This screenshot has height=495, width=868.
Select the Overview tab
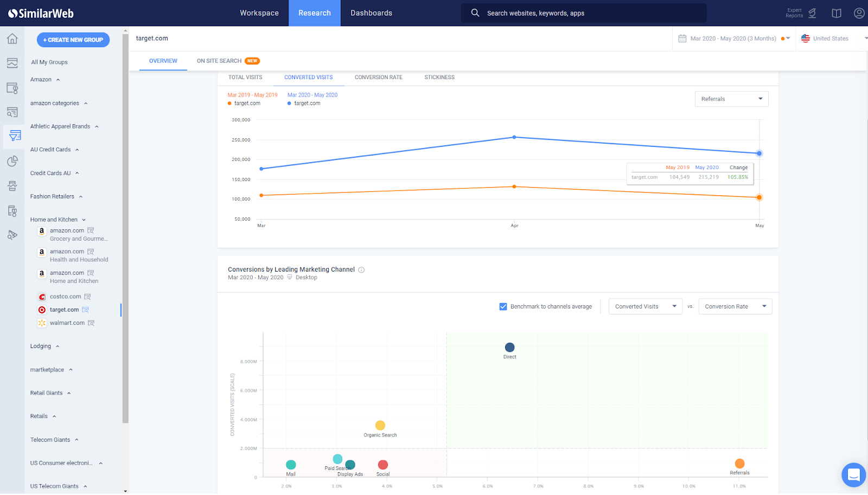pos(163,61)
